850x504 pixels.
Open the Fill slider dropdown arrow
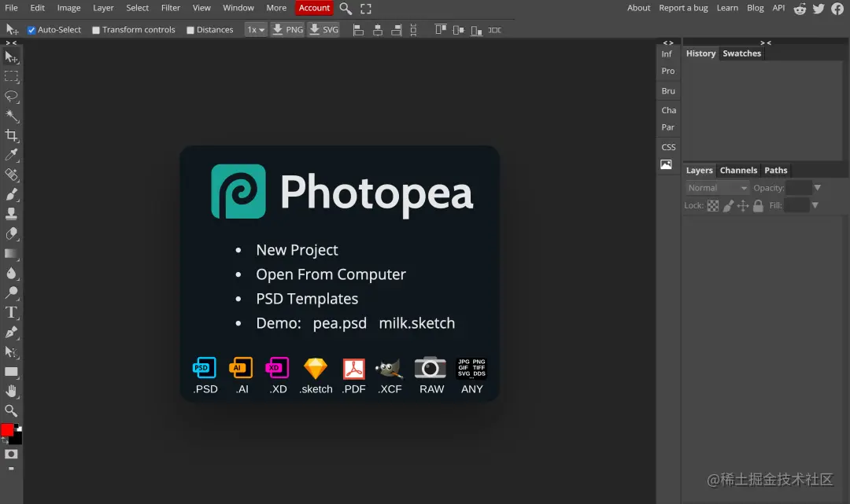pos(815,205)
